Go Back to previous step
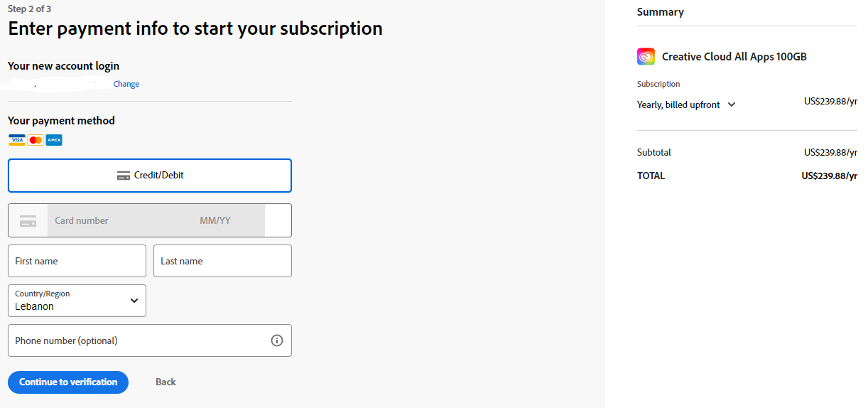Viewport: 868px width, 408px height. tap(166, 382)
